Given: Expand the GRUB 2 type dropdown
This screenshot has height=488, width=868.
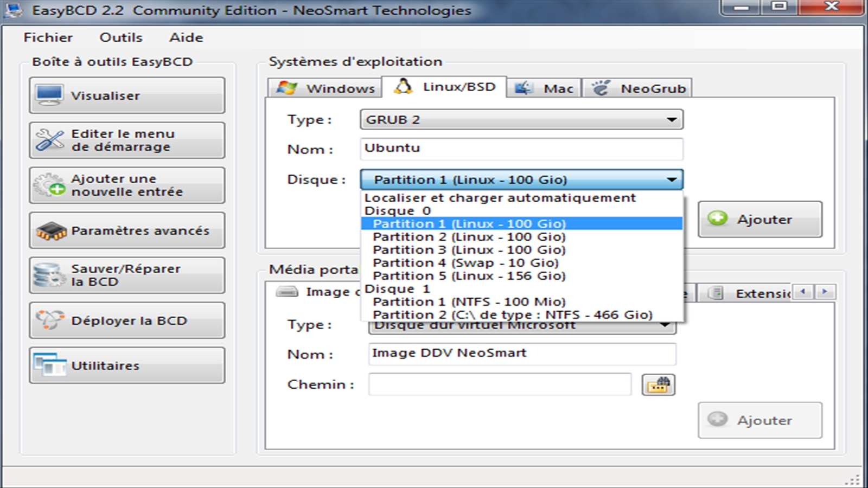Looking at the screenshot, I should pyautogui.click(x=521, y=119).
